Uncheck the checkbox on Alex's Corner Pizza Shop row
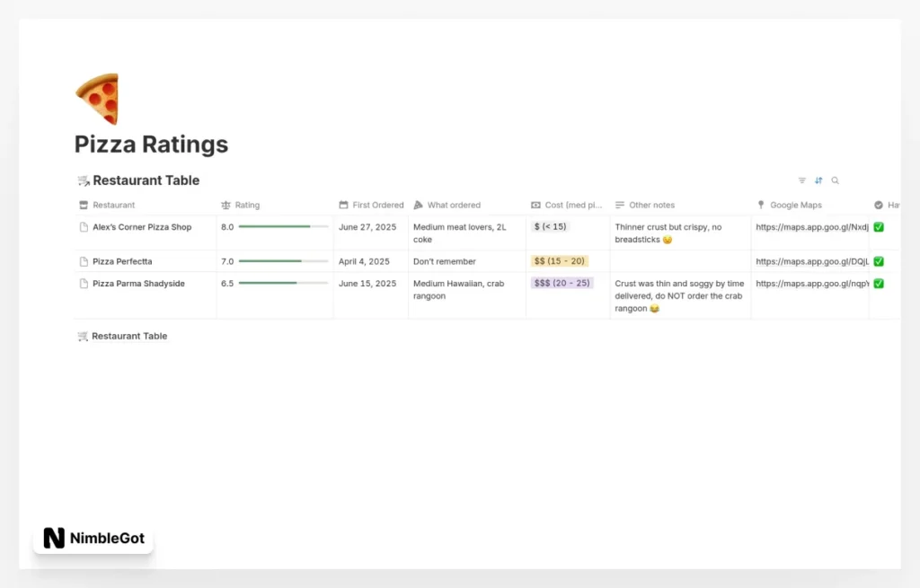The image size is (920, 588). click(x=877, y=227)
